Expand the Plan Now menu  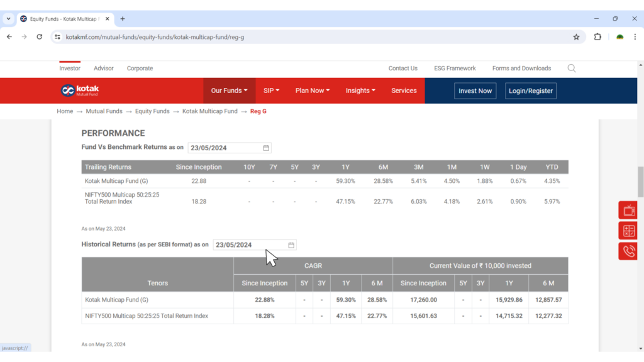point(313,90)
